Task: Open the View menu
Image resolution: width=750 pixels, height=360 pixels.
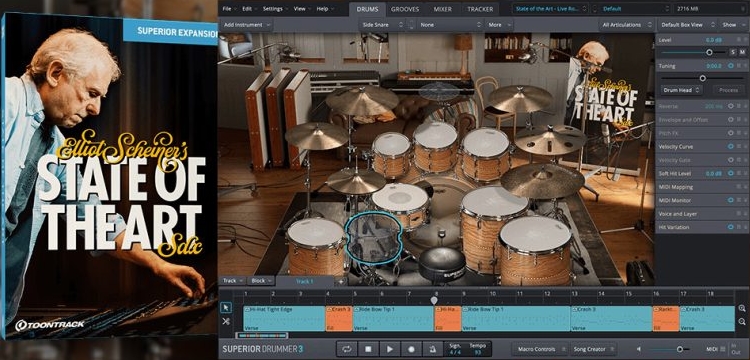Action: point(302,9)
